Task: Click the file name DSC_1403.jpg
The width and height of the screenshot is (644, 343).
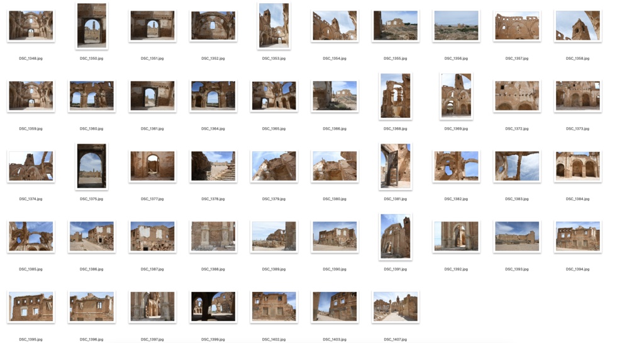Action: coord(335,339)
